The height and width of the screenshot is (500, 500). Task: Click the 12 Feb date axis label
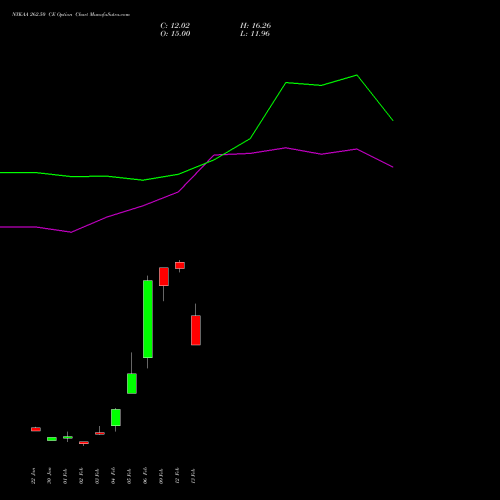click(177, 476)
